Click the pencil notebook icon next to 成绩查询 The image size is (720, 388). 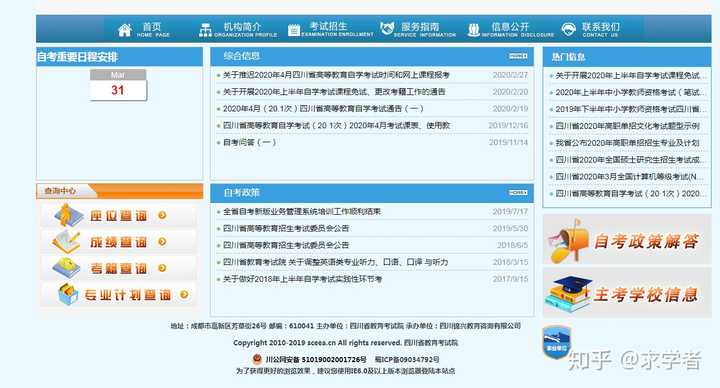(x=66, y=242)
